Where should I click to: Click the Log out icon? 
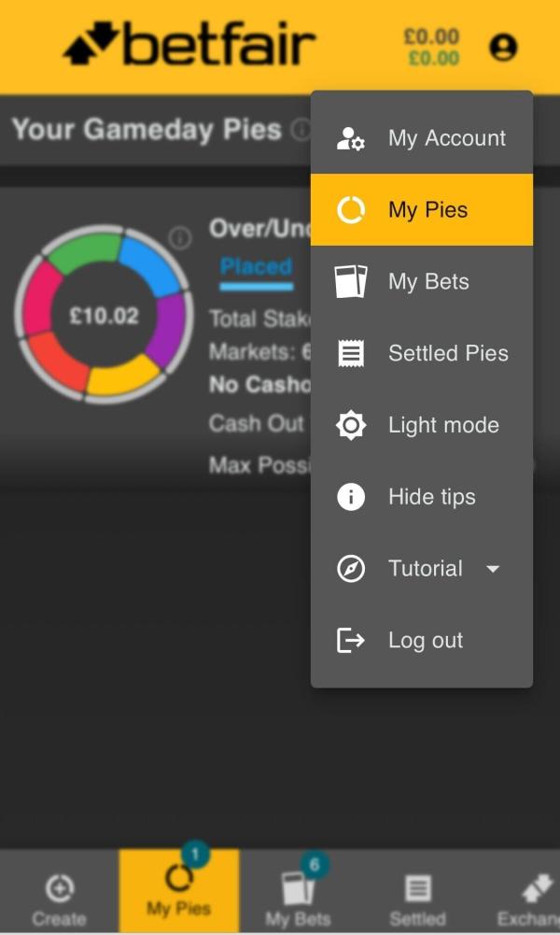point(351,641)
